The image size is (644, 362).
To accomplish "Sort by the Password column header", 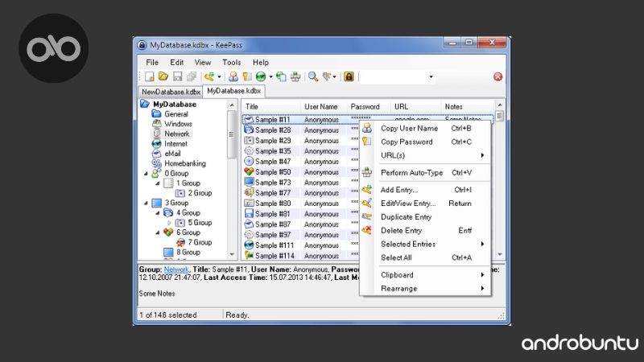I will [369, 107].
